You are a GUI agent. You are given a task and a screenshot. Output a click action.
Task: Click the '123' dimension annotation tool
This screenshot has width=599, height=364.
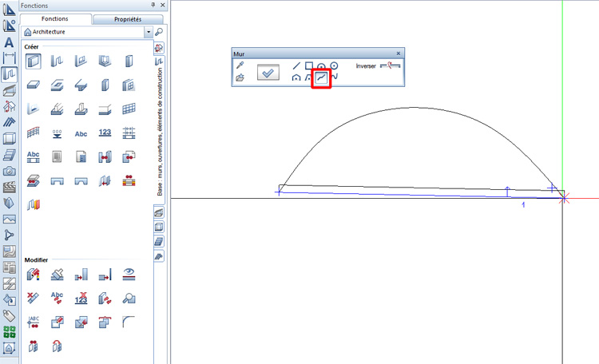(x=105, y=133)
